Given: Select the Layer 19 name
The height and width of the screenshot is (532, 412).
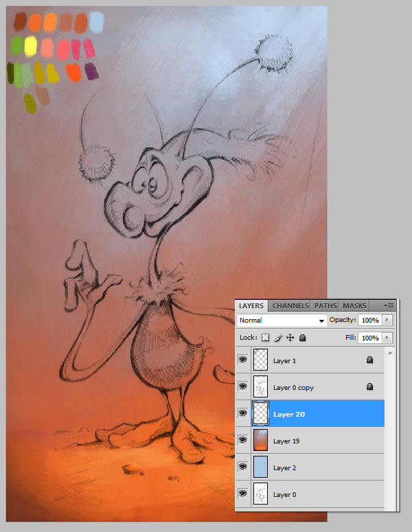Looking at the screenshot, I should coord(286,441).
